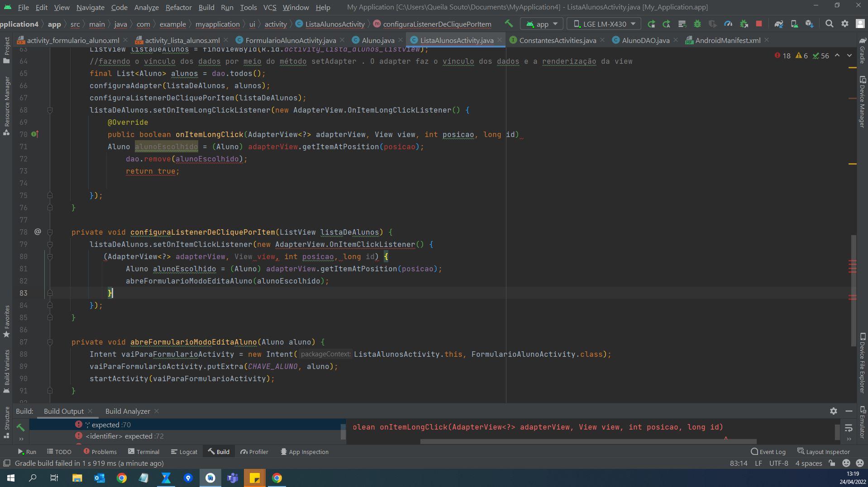Click the @ gutter marker on line 78

coord(38,232)
